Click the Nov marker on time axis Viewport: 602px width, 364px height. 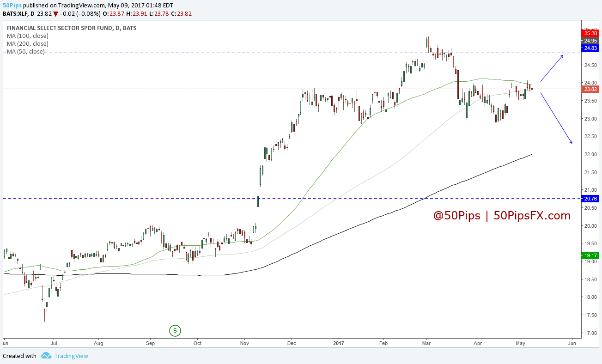pos(245,343)
